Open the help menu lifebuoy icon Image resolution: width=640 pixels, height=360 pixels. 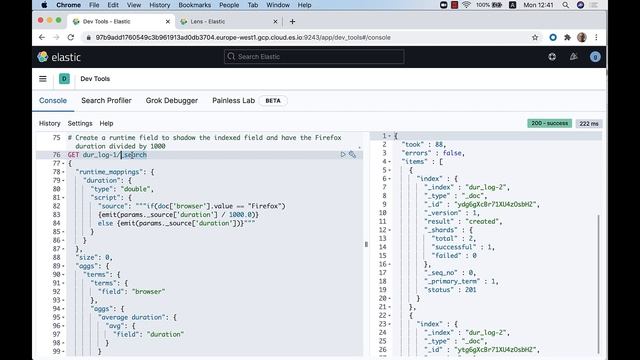(552, 57)
